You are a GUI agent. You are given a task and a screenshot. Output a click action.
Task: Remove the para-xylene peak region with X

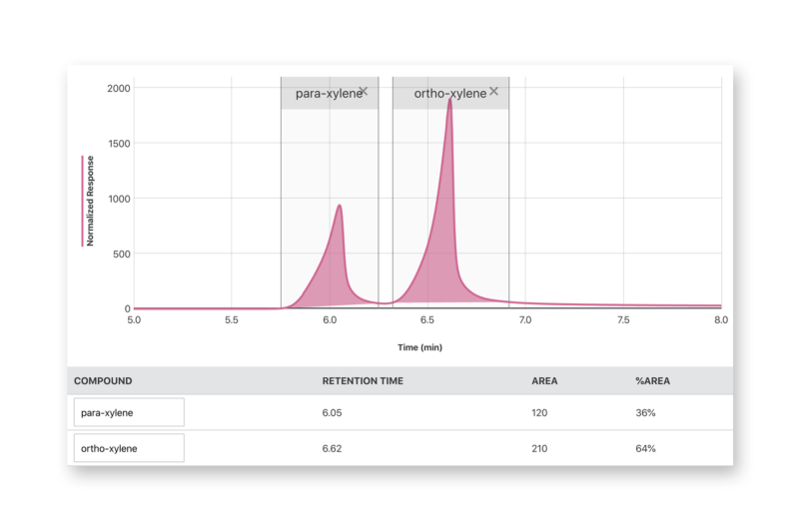(364, 91)
